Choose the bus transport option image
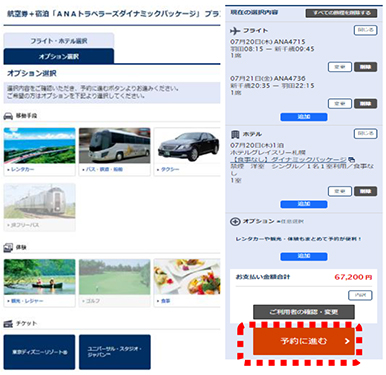386x375 pixels. (115, 146)
